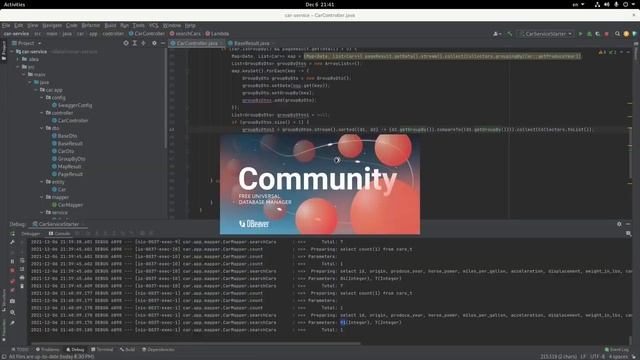This screenshot has height=360, width=640.
Task: Switch to the BaseResult.java editor tab
Action: pos(251,43)
